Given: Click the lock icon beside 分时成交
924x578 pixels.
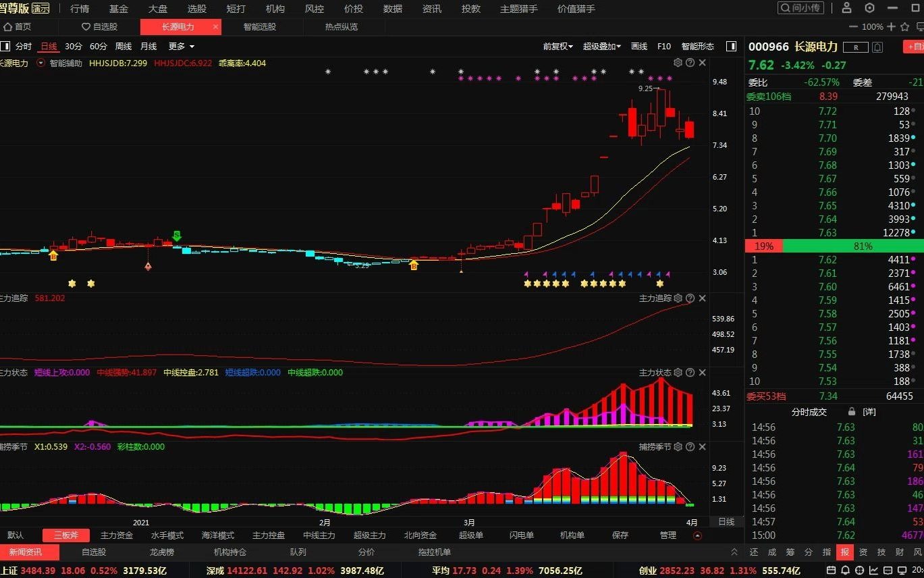Looking at the screenshot, I should click(852, 412).
